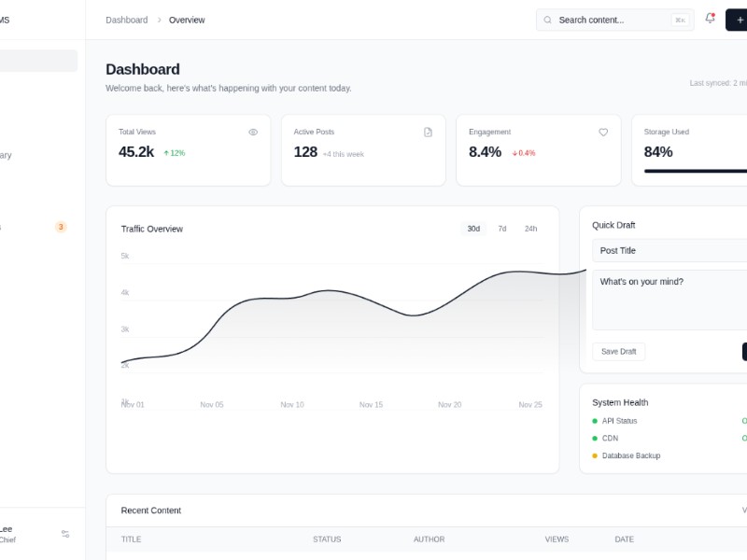Click the document icon in Active Posts card
This screenshot has height=560, width=747.
click(x=428, y=133)
